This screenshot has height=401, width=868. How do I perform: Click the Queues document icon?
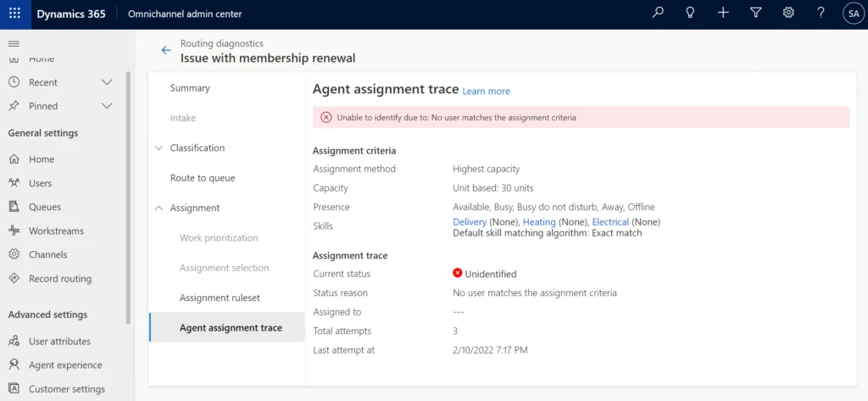click(14, 207)
